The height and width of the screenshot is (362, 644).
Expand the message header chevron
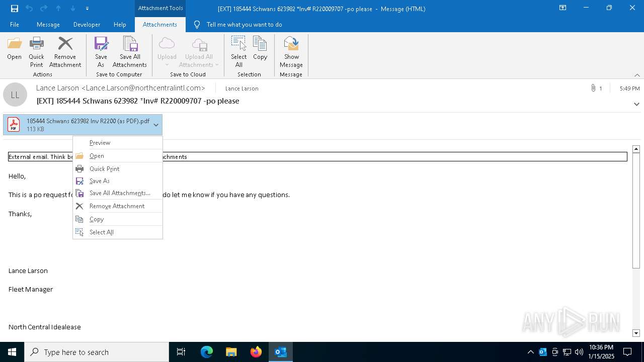[x=636, y=104]
